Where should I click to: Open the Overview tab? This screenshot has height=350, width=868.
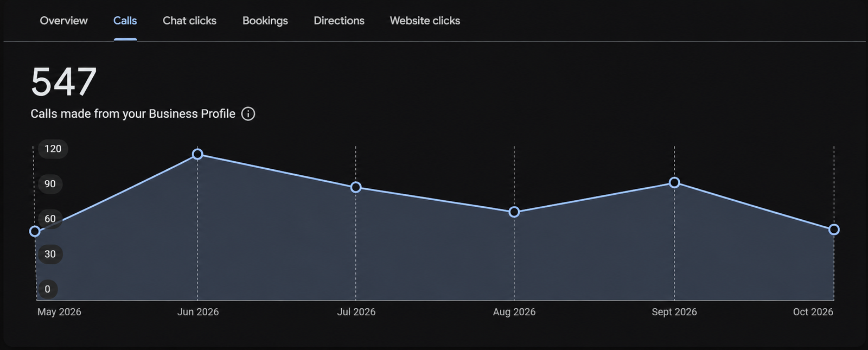pos(63,21)
